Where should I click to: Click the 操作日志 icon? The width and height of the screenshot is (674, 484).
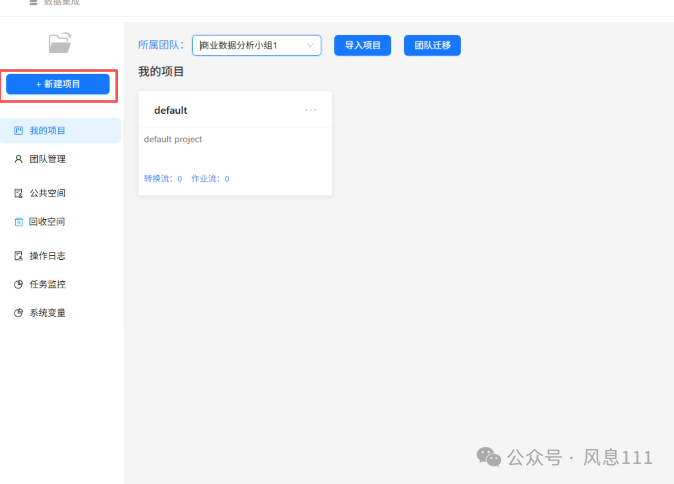tap(18, 256)
